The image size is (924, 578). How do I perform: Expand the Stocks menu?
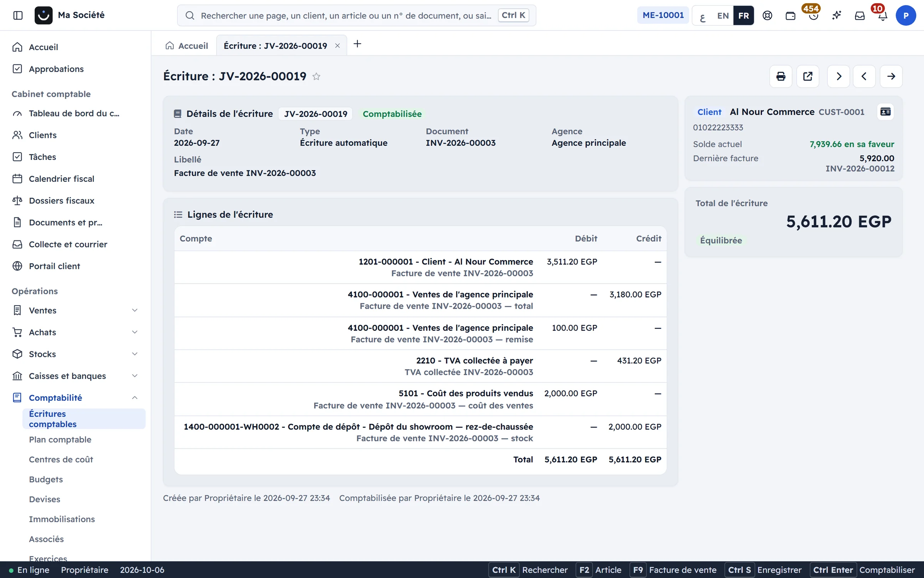coord(75,354)
